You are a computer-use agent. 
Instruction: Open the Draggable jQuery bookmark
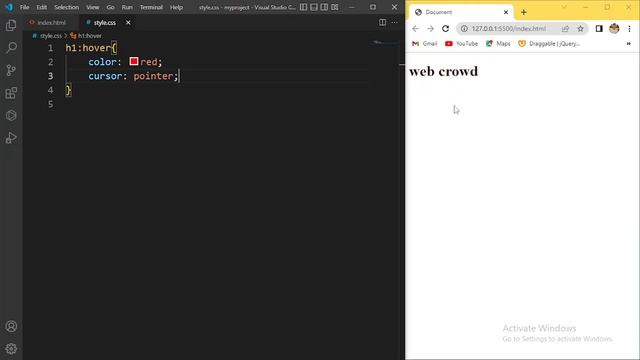(x=549, y=44)
